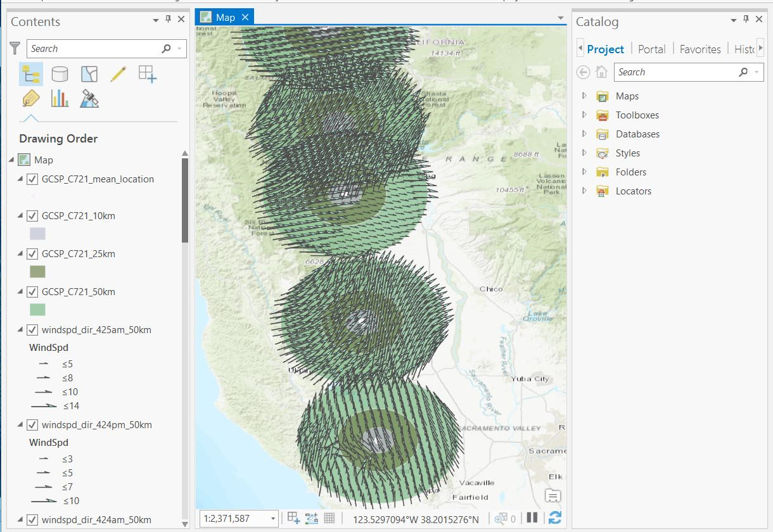The image size is (773, 532).
Task: Select List By Charts icon
Action: [60, 99]
